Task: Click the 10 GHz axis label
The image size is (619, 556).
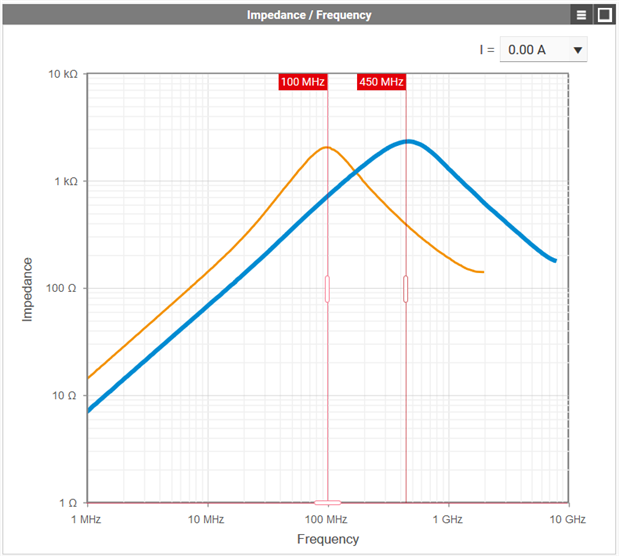Action: (568, 519)
